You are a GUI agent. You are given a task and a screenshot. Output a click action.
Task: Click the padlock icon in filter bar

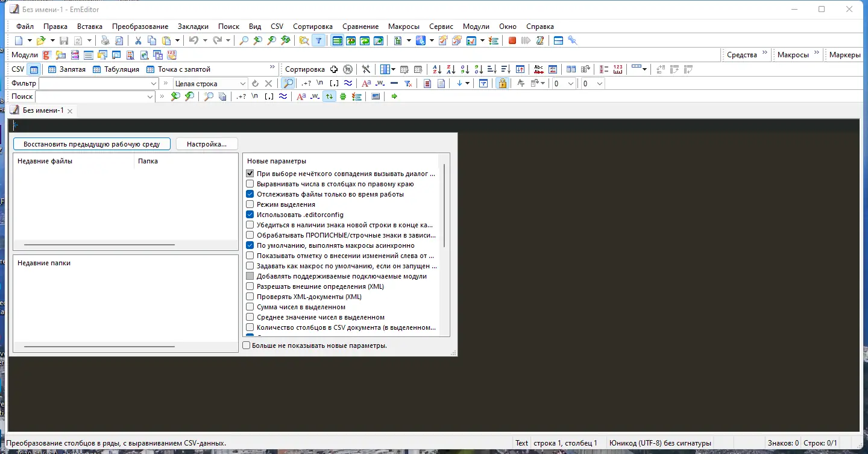click(x=502, y=83)
